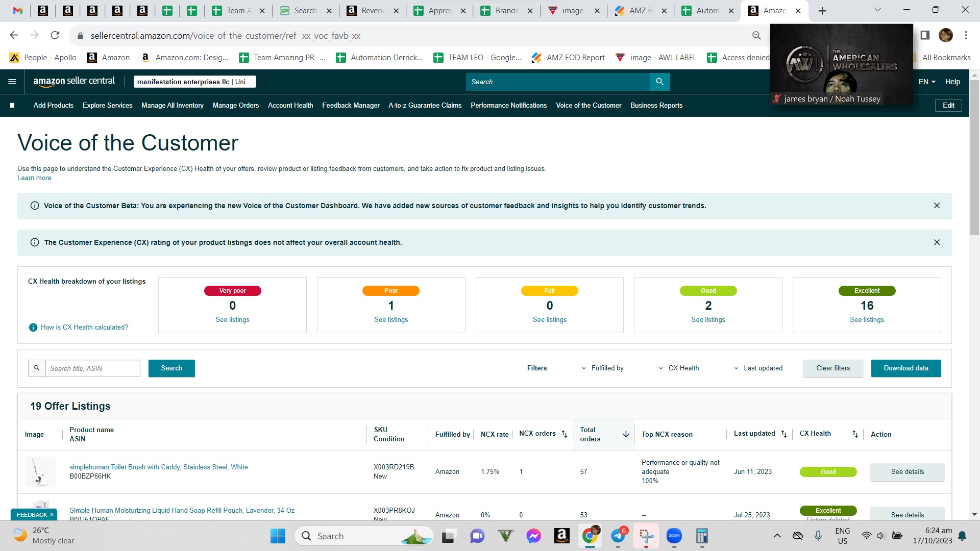Image resolution: width=980 pixels, height=551 pixels.
Task: Open the Gmail pinned tab
Action: 18,11
